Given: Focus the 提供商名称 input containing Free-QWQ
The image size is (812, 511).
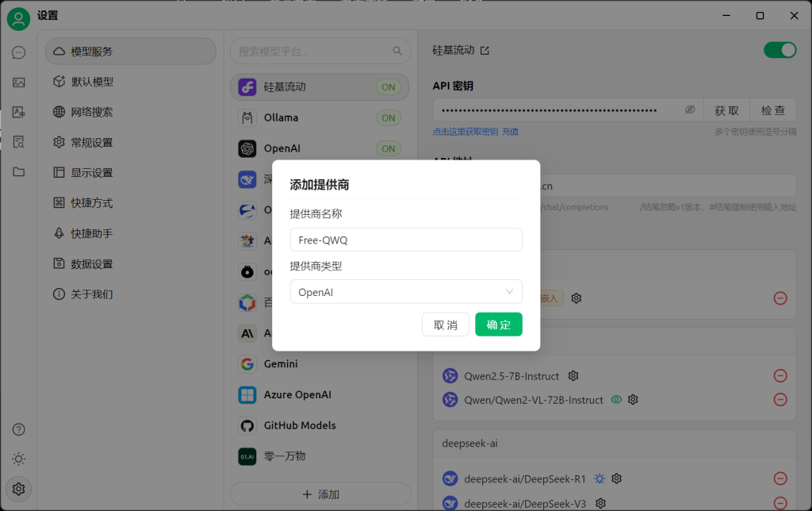Looking at the screenshot, I should point(406,240).
